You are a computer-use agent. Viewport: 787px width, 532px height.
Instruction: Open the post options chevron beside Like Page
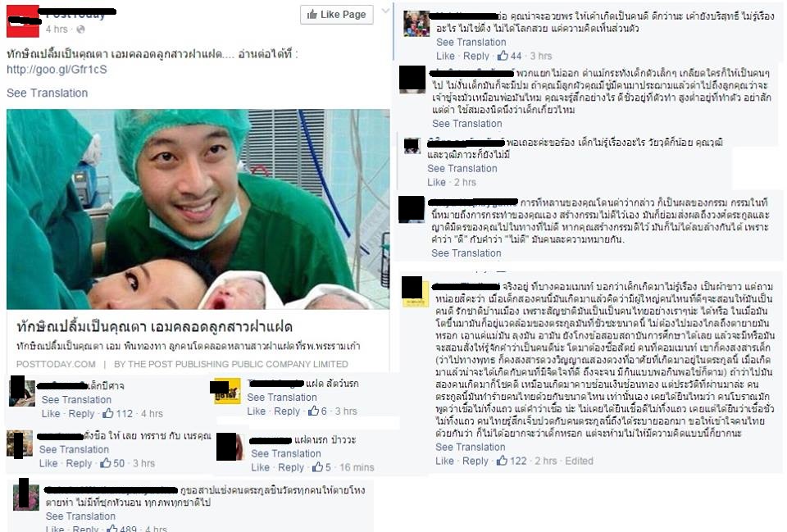pos(385,11)
